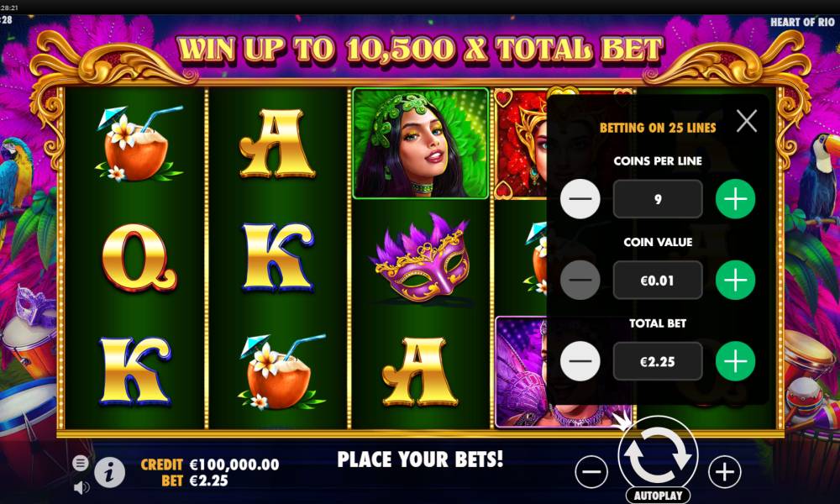Open the hamburger settings menu
840x504 pixels.
(81, 463)
